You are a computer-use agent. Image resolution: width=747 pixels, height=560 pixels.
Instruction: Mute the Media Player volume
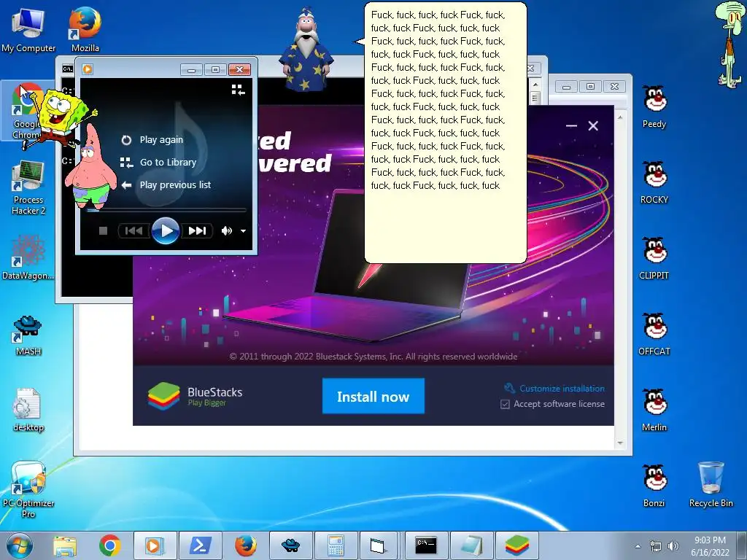click(226, 231)
